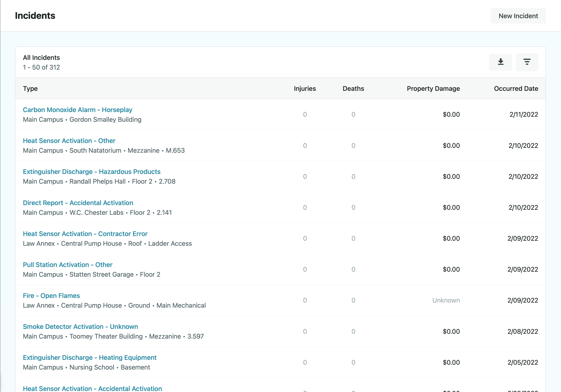The height and width of the screenshot is (392, 561).
Task: Open Smoke Detector Activation - Unknown incident
Action: point(80,327)
